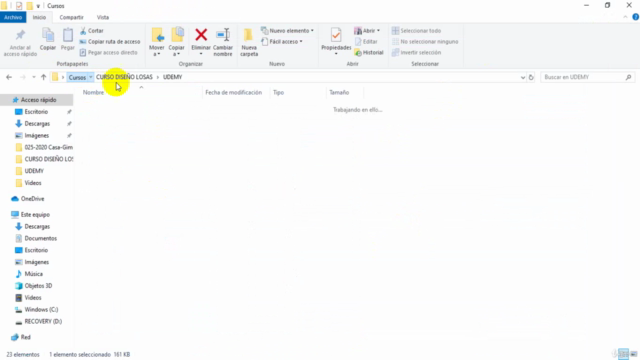Viewport: 640px width, 360px height.
Task: Click the Copiar icon in Portapapeles
Action: 48,35
